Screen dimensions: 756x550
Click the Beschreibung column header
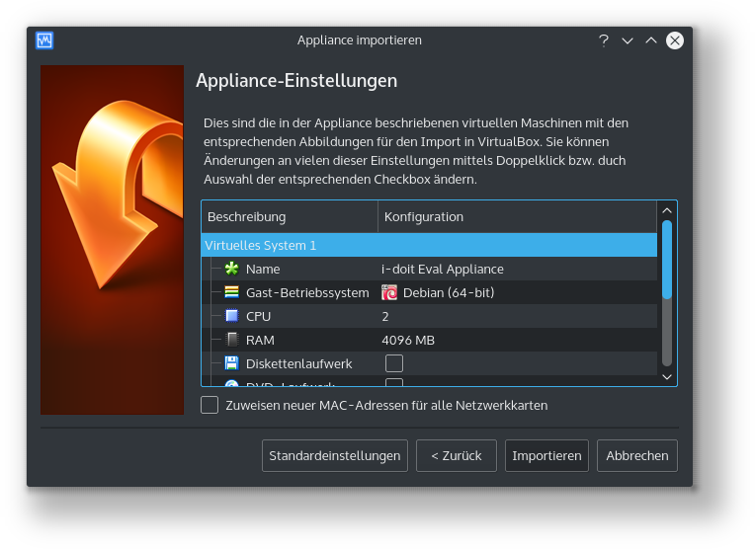290,216
